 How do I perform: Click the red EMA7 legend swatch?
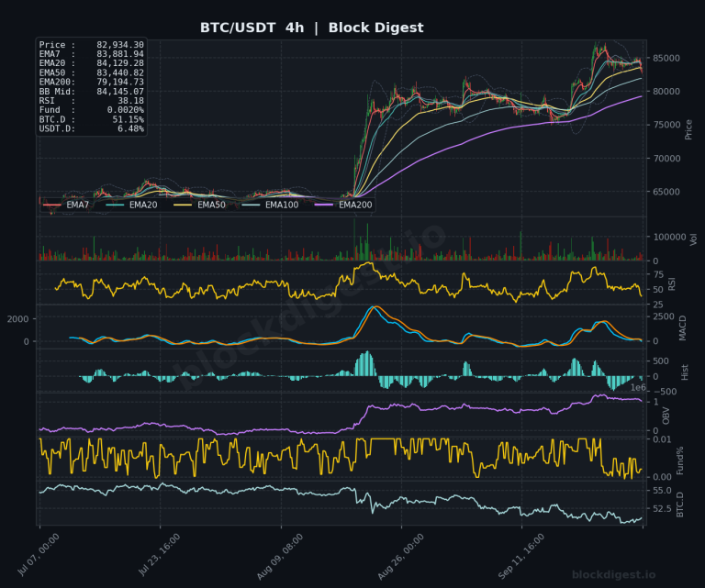(52, 205)
